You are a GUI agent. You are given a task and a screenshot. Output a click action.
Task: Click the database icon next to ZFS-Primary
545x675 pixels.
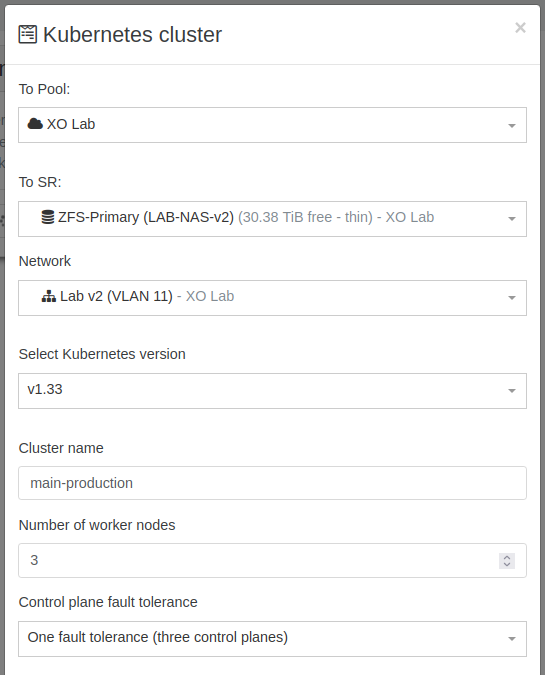point(48,217)
